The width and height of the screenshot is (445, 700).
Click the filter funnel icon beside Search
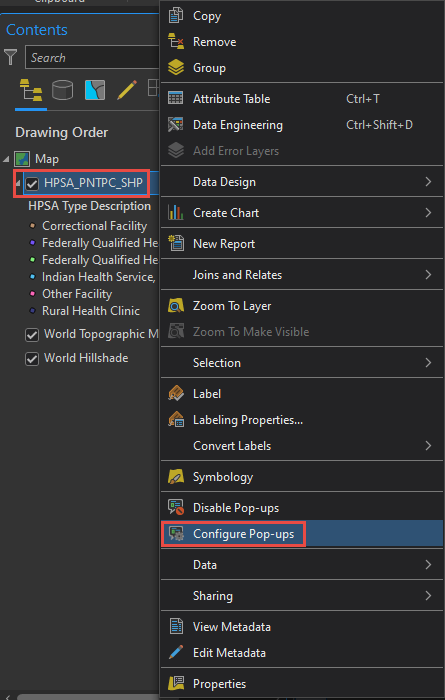11,58
